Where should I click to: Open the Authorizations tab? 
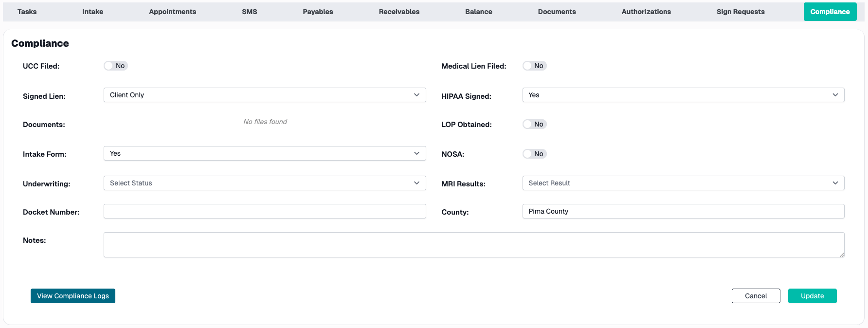coord(646,11)
